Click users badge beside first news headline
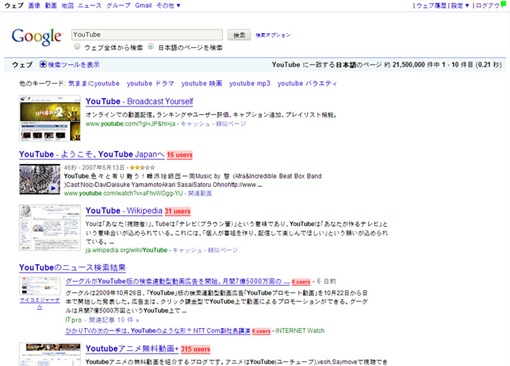The image size is (510, 366). coord(301,282)
